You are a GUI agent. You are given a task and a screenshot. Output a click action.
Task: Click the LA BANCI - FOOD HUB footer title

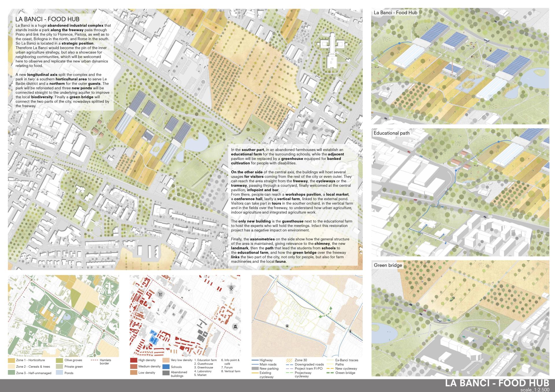pos(497,383)
